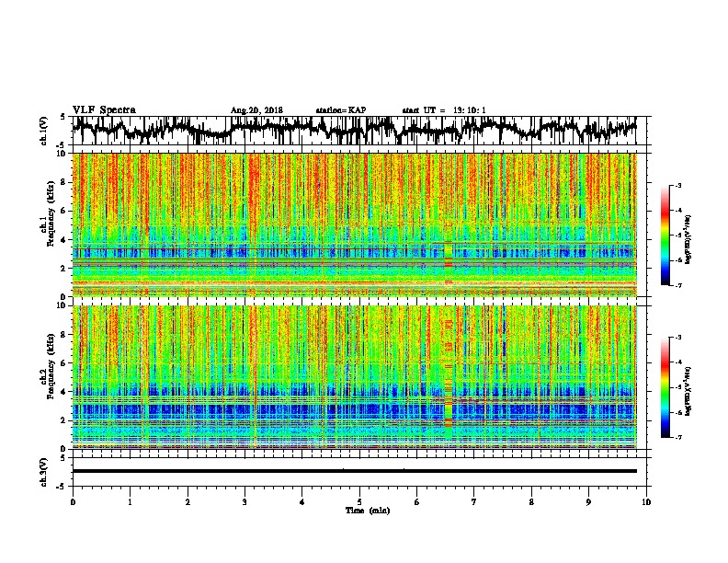Click the ch.2 color scale bar
728x563 pixels.
(665, 387)
